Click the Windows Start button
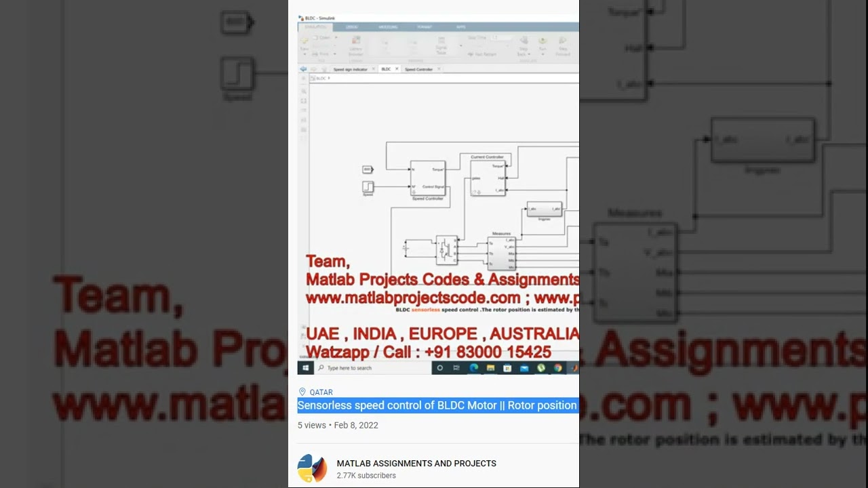868x488 pixels. click(306, 368)
